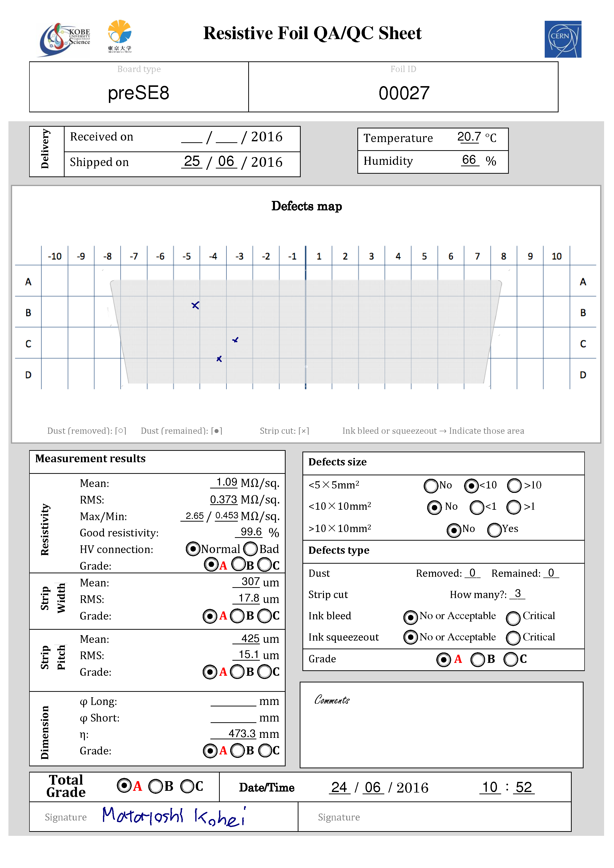Click the Date/Time minutes value 52
Viewport: 614px width, 868px height.
click(524, 788)
